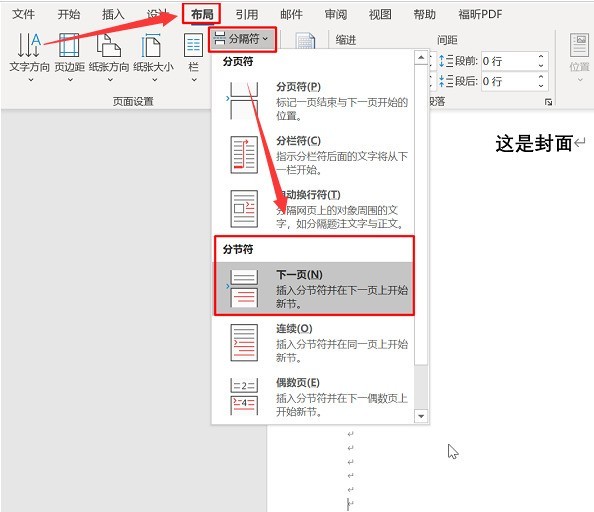594x512 pixels.
Task: Open the 帮助 tab
Action: (x=424, y=14)
